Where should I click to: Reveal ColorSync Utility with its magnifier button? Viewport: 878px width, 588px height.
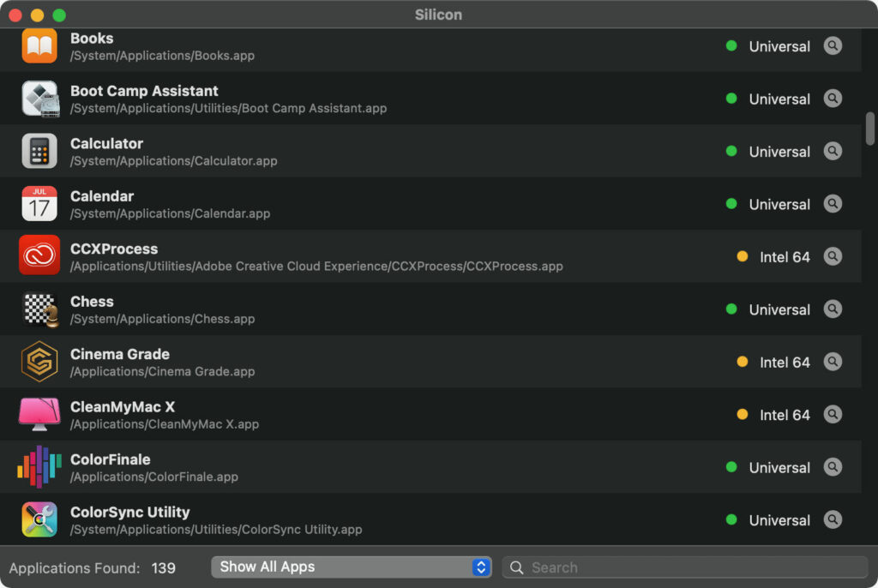833,519
